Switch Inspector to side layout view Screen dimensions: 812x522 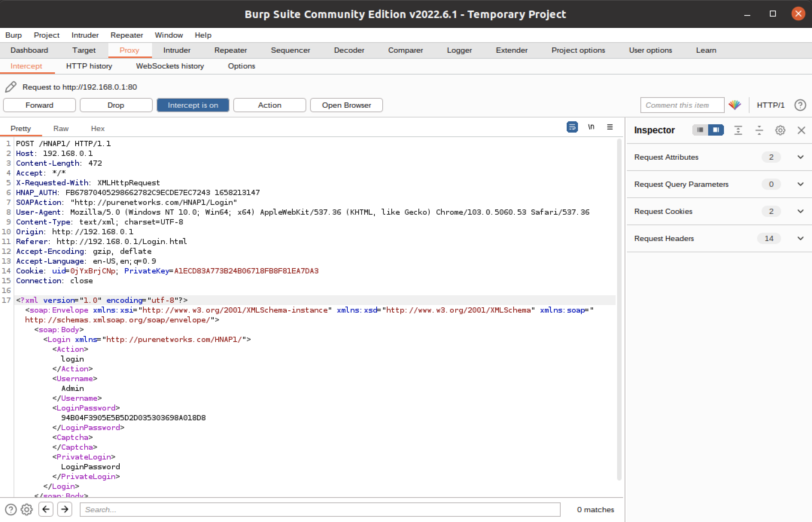(x=716, y=130)
